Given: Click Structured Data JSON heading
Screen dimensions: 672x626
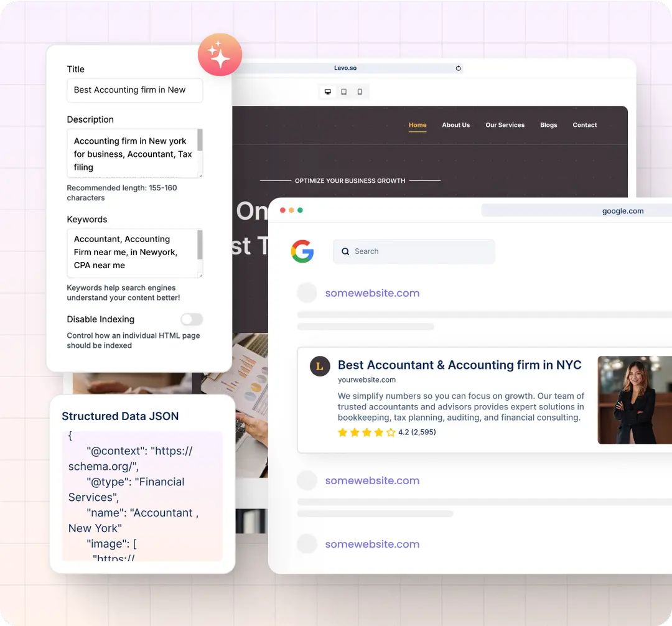Looking at the screenshot, I should tap(120, 416).
